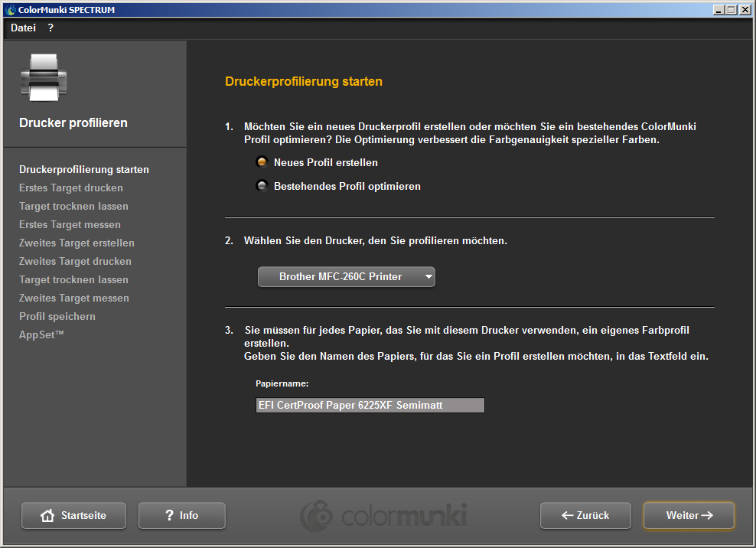Open the Datei menu
756x548 pixels.
(23, 28)
